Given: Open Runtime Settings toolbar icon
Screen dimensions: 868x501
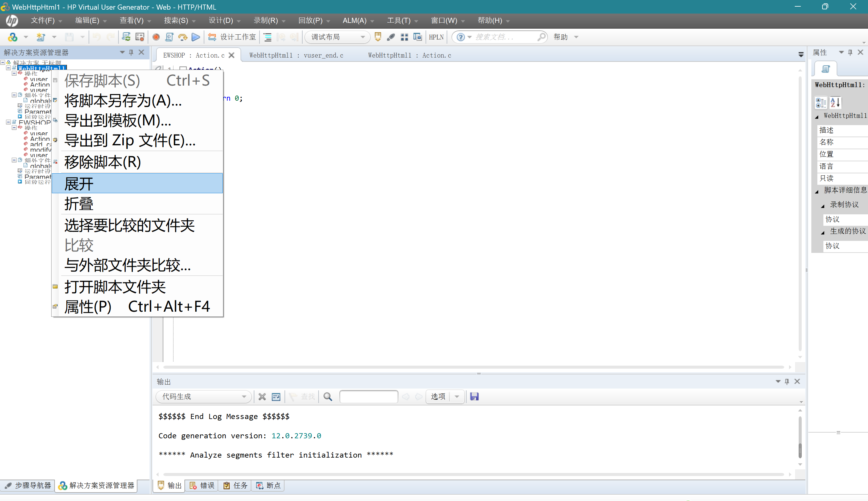Looking at the screenshot, I should click(x=140, y=37).
